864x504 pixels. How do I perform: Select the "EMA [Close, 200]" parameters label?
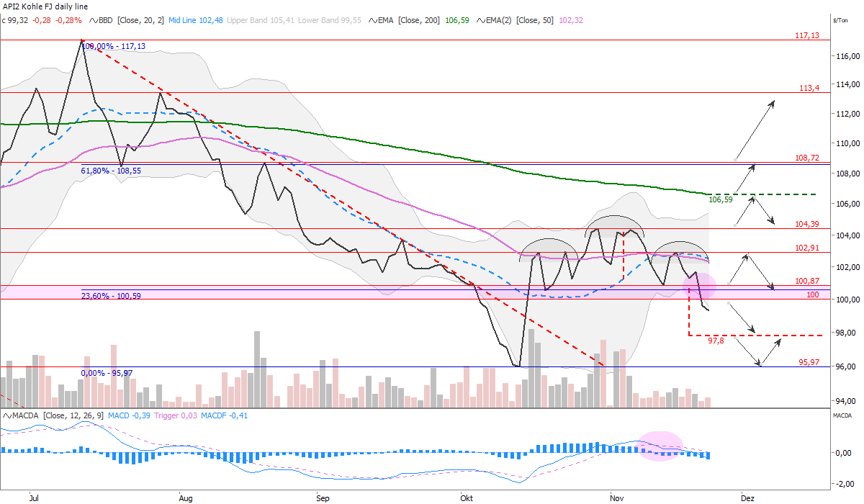click(410, 20)
